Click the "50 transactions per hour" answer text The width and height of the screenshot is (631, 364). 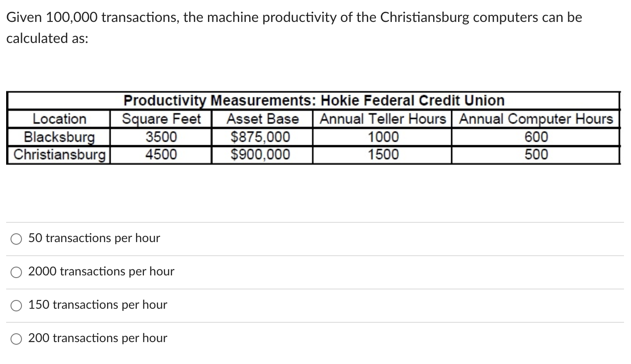pos(94,238)
